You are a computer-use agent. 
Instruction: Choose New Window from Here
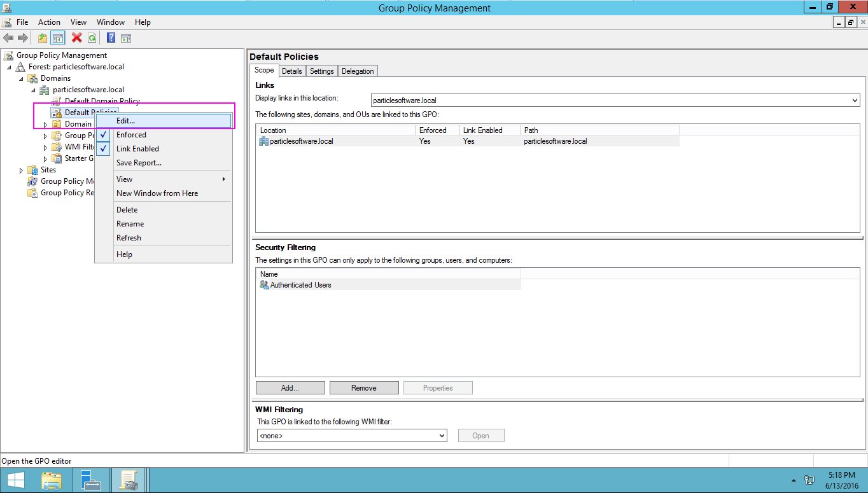coord(163,193)
